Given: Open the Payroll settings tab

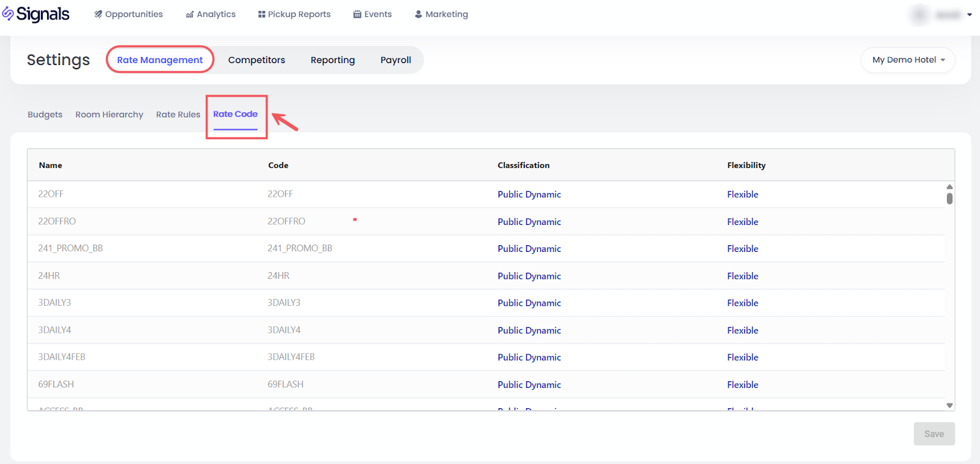Looking at the screenshot, I should click(x=395, y=60).
